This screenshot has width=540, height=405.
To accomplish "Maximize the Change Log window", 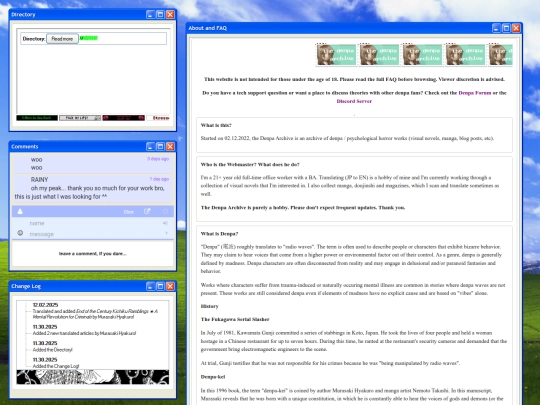I will [160, 286].
